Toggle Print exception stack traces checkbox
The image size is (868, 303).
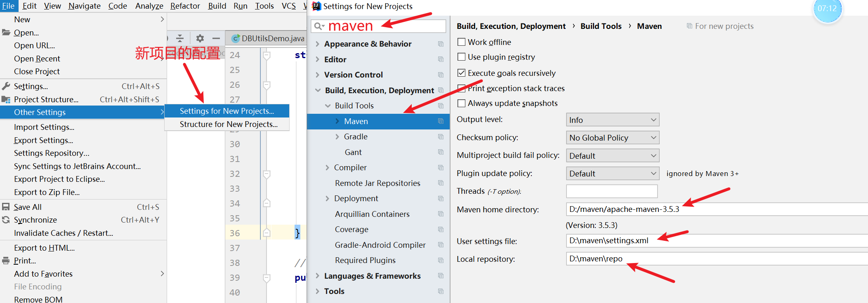click(x=462, y=88)
